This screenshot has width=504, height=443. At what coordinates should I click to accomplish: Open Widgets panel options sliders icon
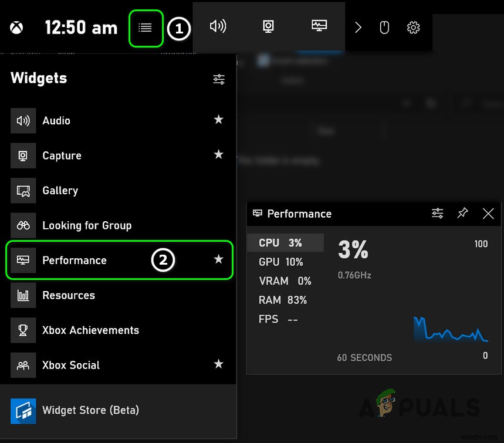[219, 79]
